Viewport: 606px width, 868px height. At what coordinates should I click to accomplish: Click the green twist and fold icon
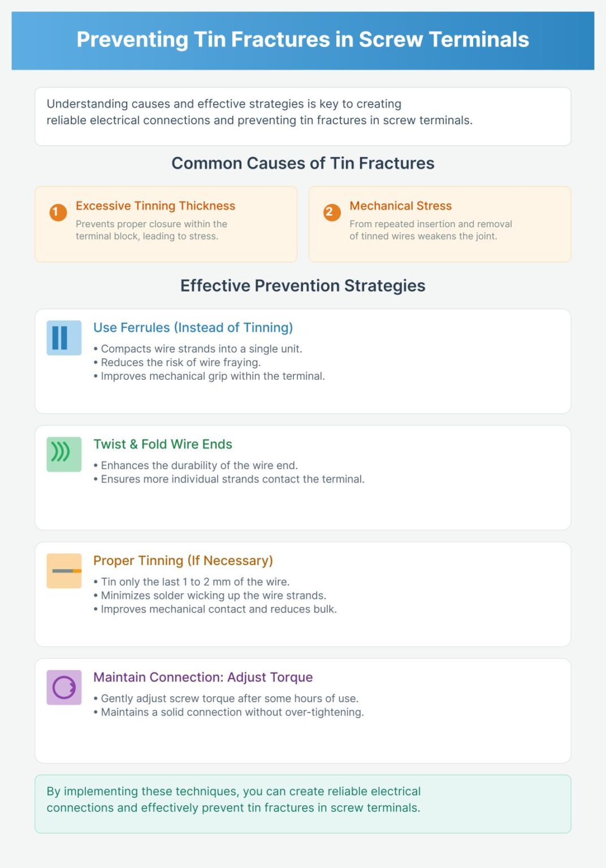click(x=64, y=454)
